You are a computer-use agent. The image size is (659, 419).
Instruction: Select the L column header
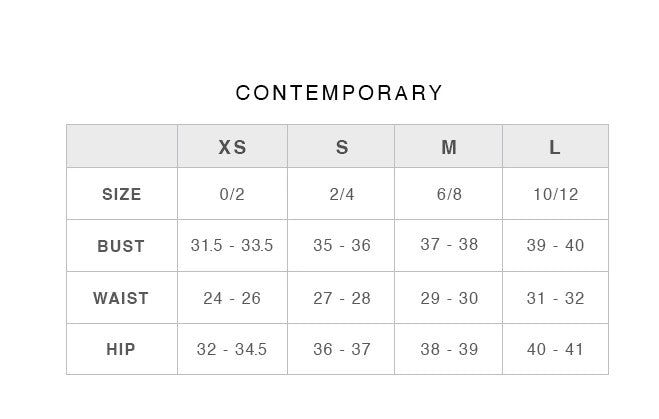555,147
